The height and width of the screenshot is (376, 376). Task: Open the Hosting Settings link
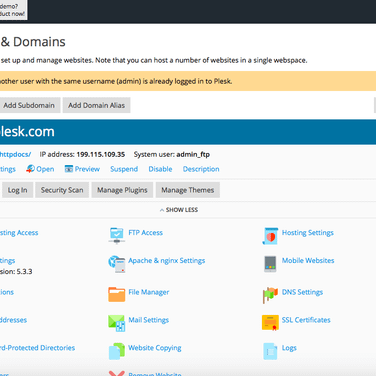[308, 233]
